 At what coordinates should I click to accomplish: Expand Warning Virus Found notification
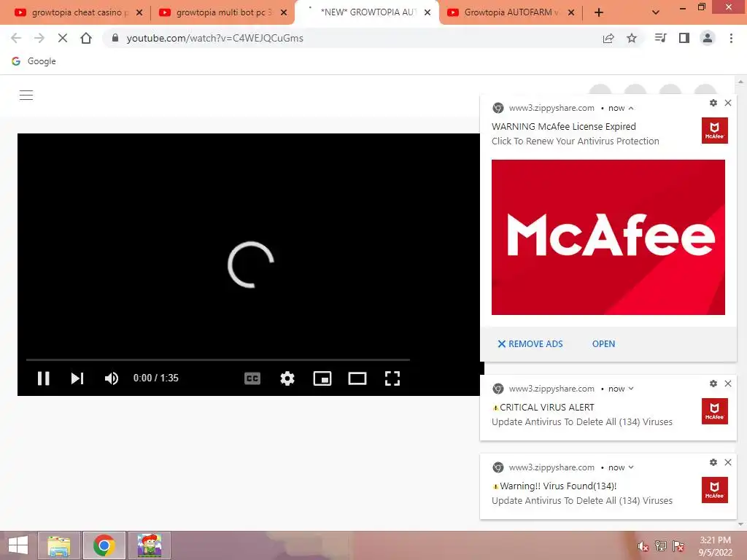(x=631, y=467)
